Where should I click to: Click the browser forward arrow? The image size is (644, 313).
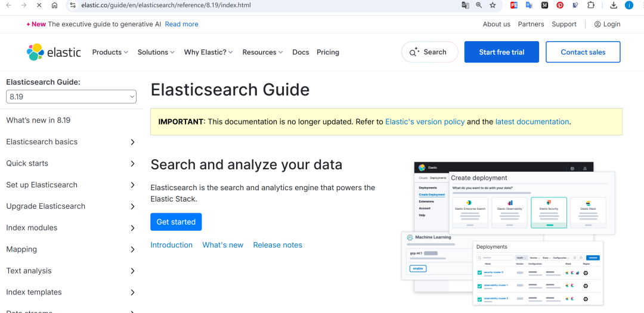(24, 5)
